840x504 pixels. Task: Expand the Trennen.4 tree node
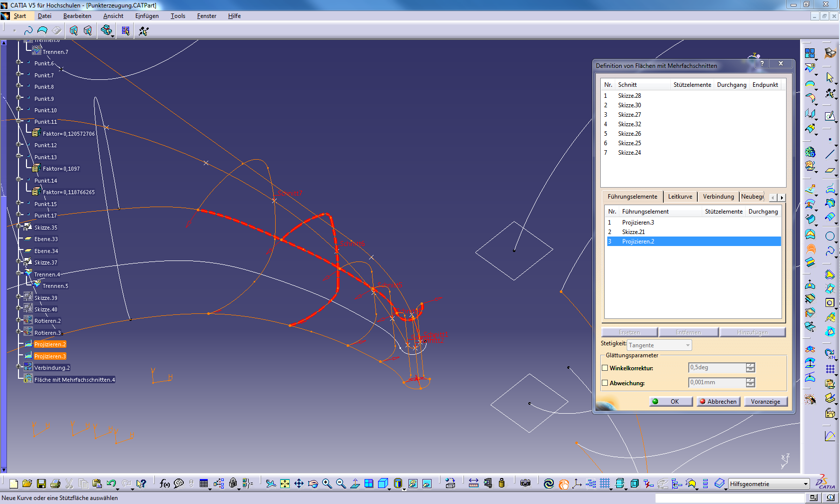(x=19, y=274)
